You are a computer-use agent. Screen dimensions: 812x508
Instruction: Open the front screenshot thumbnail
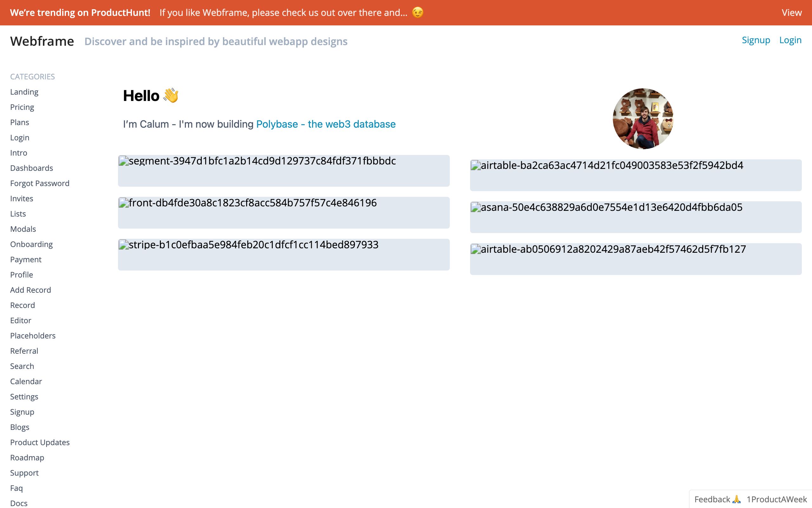coord(284,213)
